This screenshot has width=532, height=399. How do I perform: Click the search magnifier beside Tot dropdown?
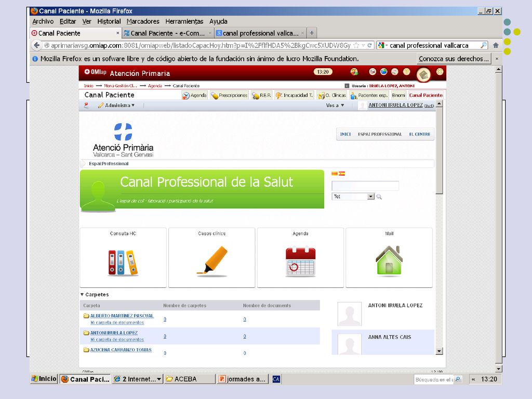[x=379, y=197]
